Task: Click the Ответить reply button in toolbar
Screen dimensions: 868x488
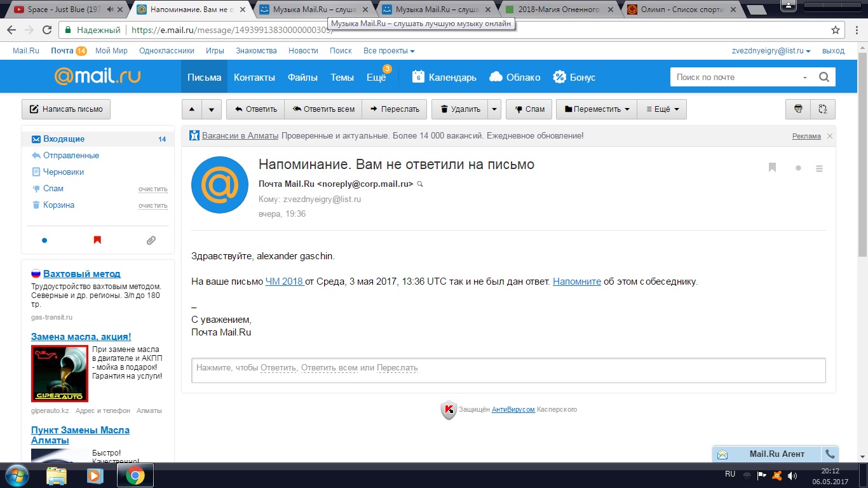Action: pyautogui.click(x=255, y=109)
